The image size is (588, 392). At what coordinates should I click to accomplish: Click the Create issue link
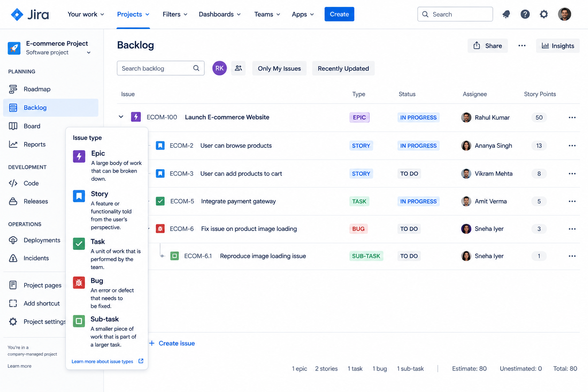172,343
